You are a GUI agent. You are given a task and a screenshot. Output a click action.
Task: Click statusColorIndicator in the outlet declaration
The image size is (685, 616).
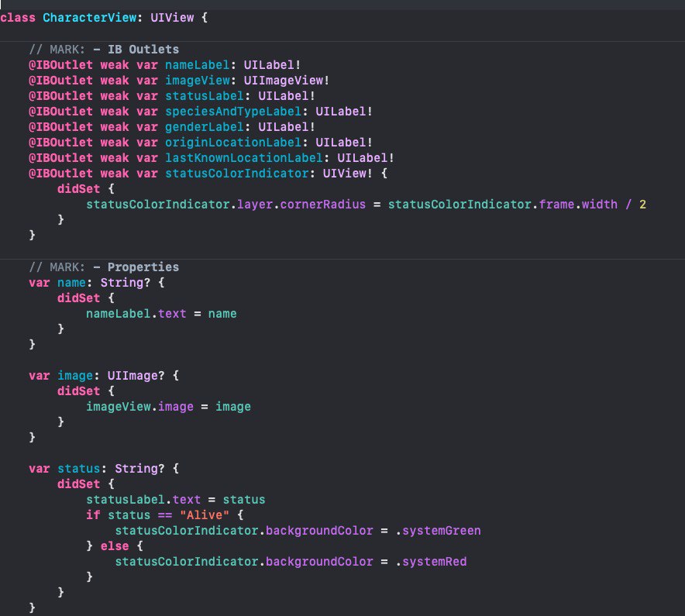[237, 174]
